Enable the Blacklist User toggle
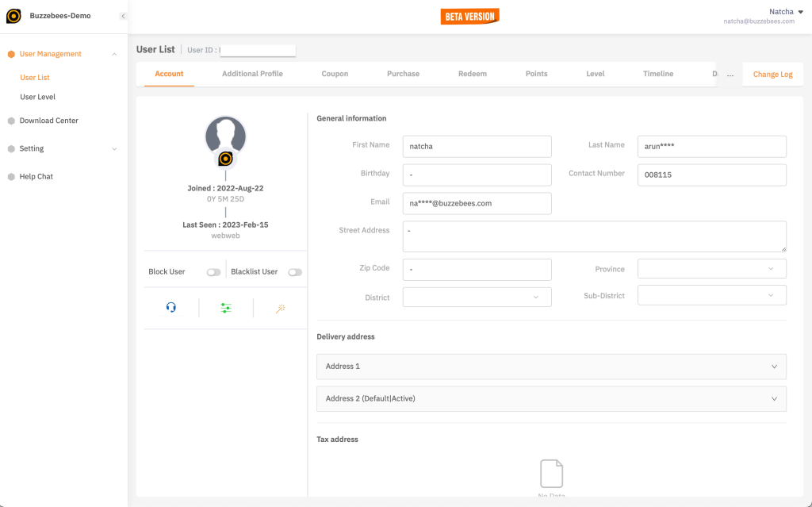812x507 pixels. [294, 271]
